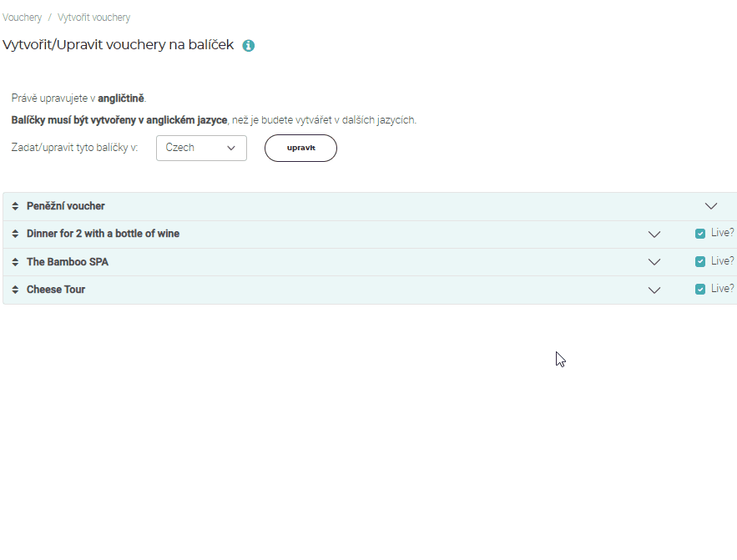737x560 pixels.
Task: Expand the Peněžní voucher chevron
Action: (711, 206)
